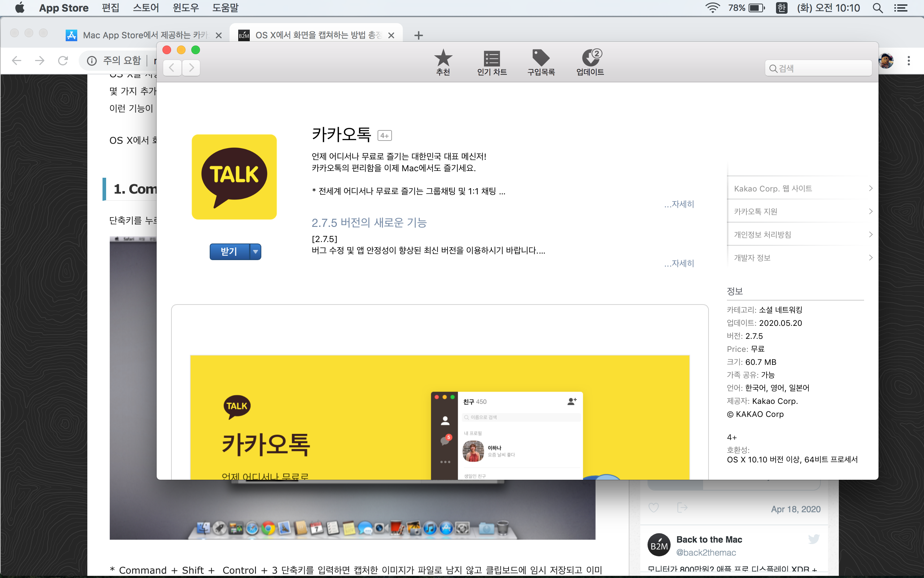Click Chrome back arrow in browser window

[x=16, y=60]
